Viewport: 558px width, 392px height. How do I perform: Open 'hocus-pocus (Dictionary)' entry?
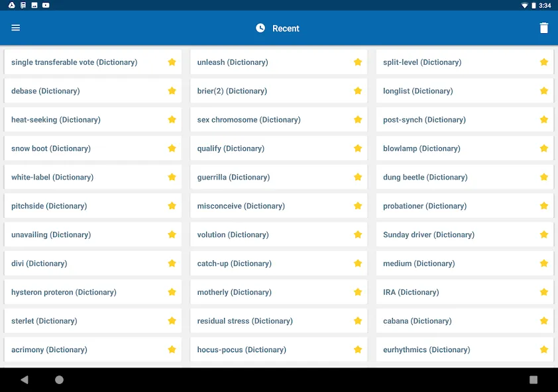click(278, 350)
